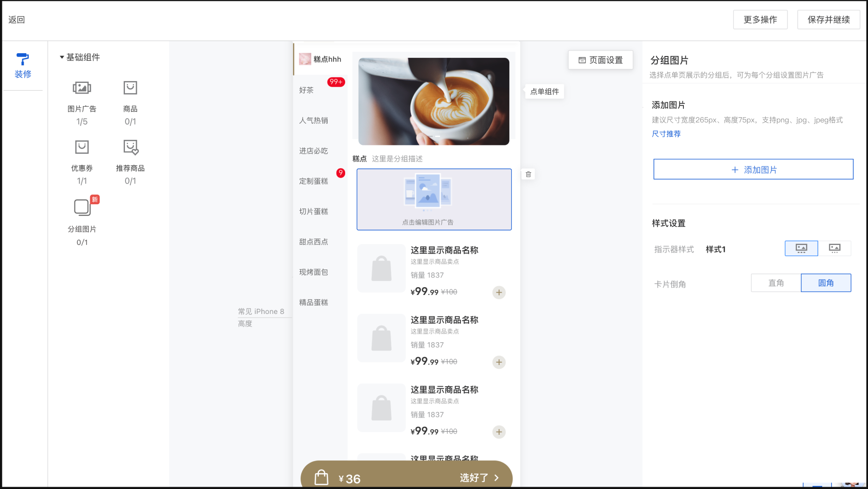868x489 pixels.
Task: Click the 添加图片 button
Action: (753, 169)
